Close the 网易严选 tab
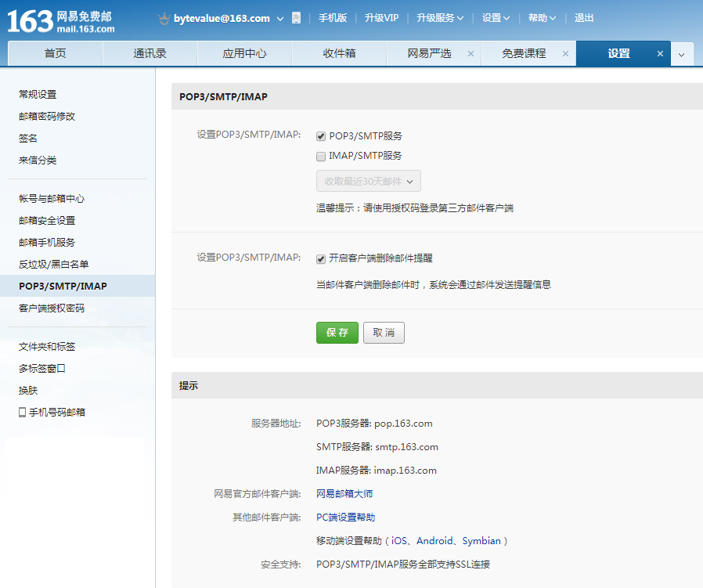Image resolution: width=703 pixels, height=588 pixels. (x=470, y=54)
